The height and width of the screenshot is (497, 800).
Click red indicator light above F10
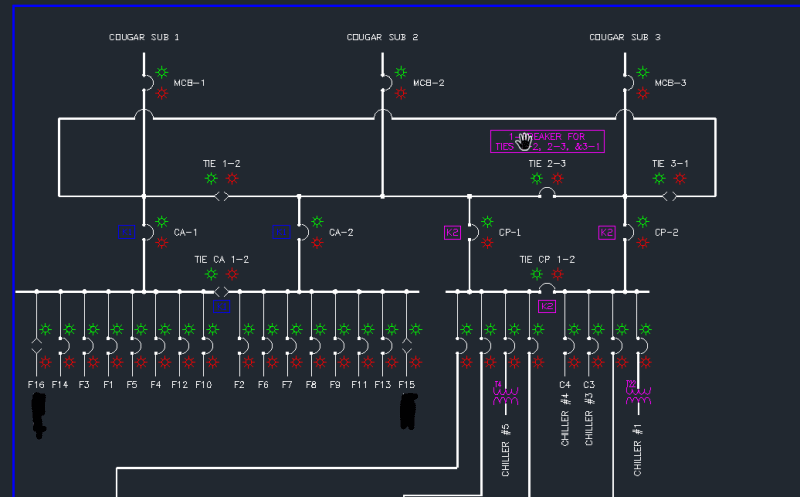pos(213,362)
